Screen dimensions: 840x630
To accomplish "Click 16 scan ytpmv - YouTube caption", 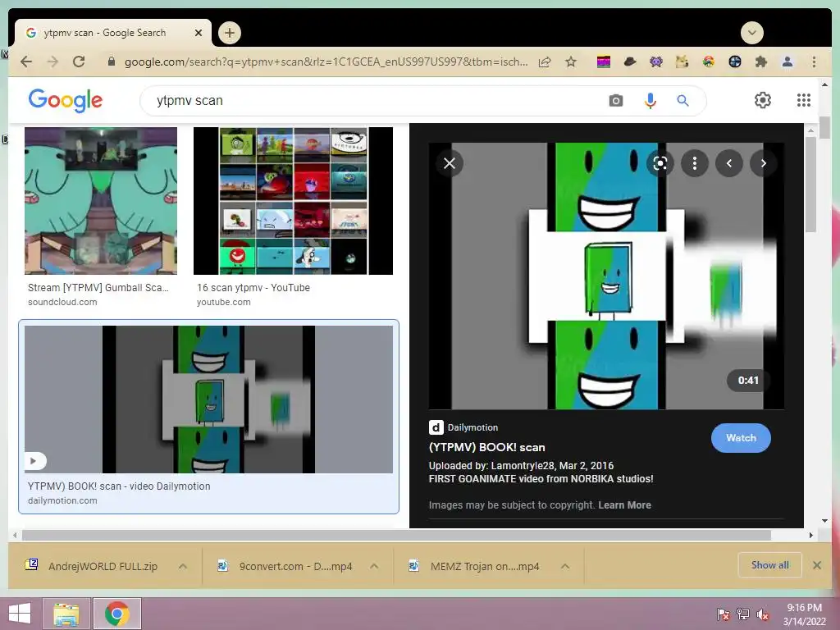I will [x=253, y=288].
